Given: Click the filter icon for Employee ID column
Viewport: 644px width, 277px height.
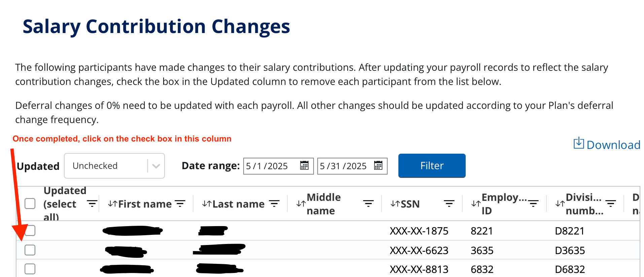Looking at the screenshot, I should (x=533, y=204).
